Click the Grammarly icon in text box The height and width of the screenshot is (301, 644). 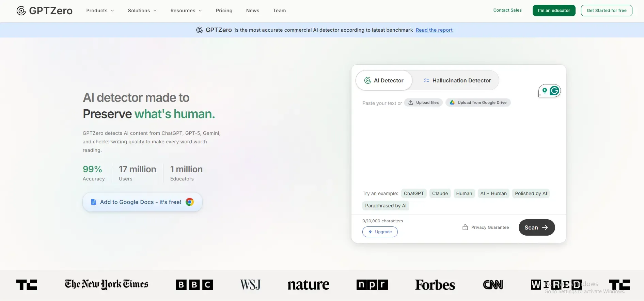tap(554, 91)
